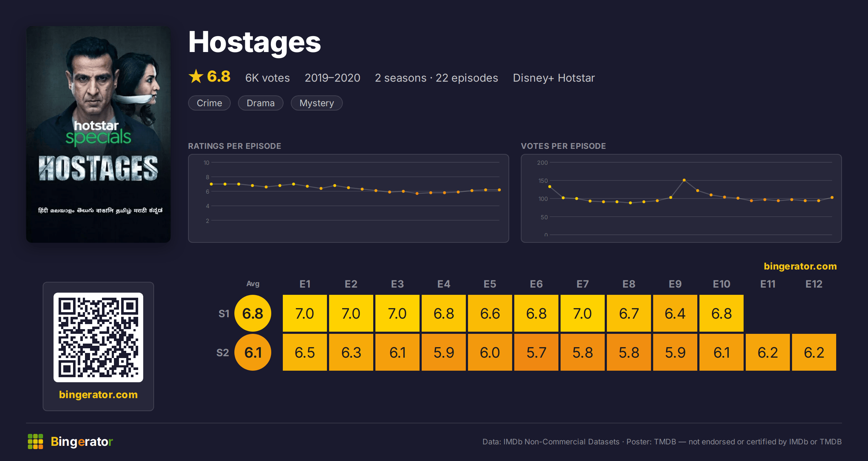Click season 2 episode 12 rating cell
868x461 pixels.
coord(814,352)
